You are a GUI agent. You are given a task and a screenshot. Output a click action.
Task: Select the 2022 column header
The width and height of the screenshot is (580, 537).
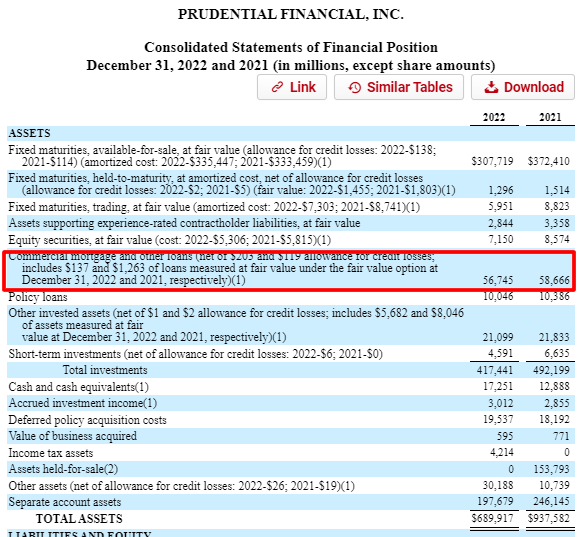pyautogui.click(x=494, y=117)
